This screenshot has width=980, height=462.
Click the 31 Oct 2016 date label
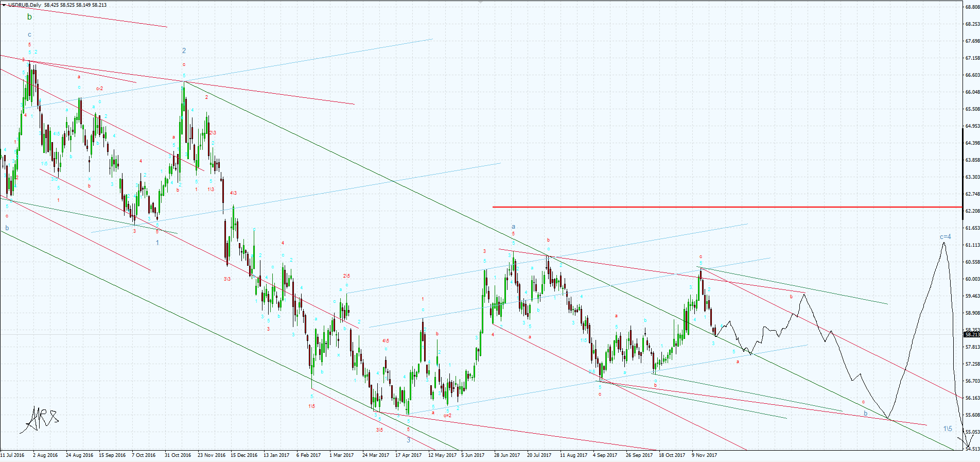click(x=178, y=455)
